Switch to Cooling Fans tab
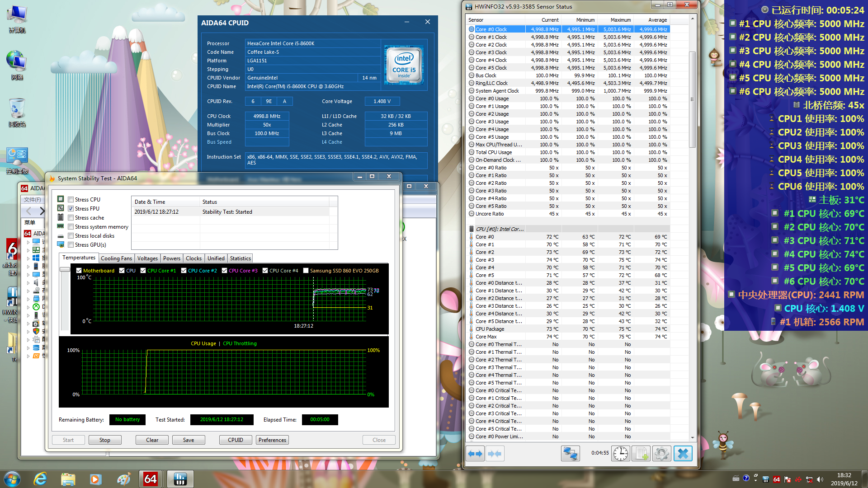 [x=116, y=258]
